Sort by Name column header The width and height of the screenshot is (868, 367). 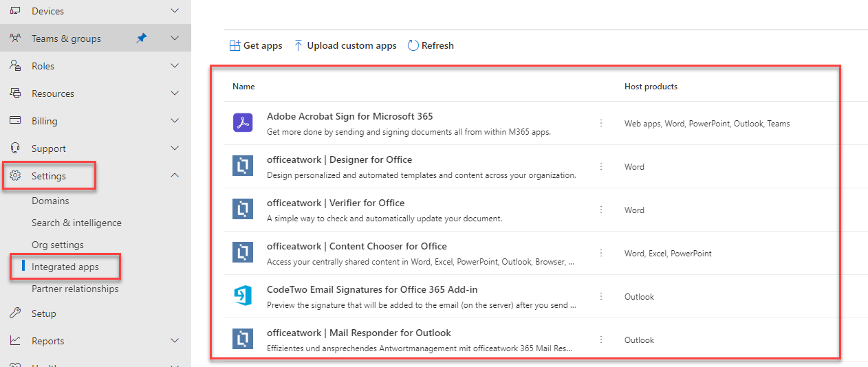[243, 87]
